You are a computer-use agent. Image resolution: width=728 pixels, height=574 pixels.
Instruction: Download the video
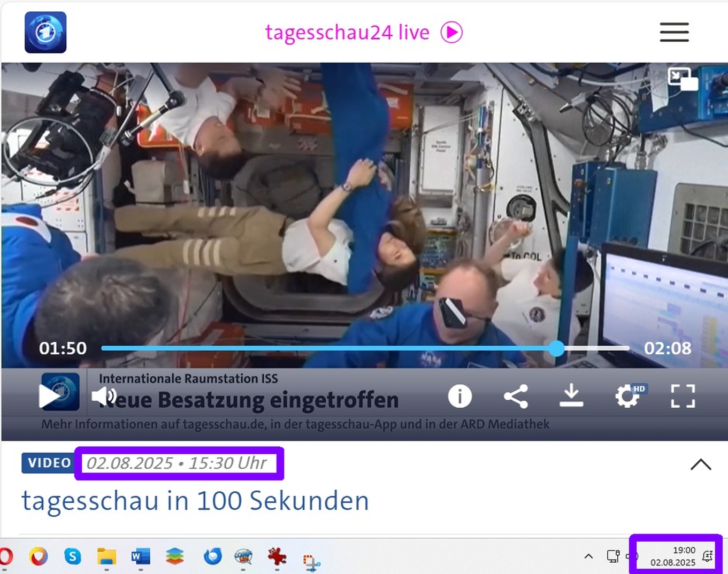tap(571, 396)
